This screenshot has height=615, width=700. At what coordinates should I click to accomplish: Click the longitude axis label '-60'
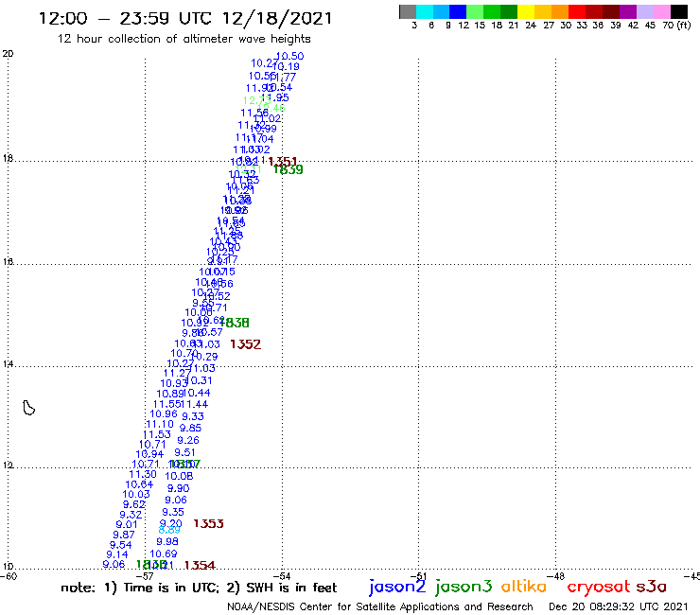coord(9,576)
